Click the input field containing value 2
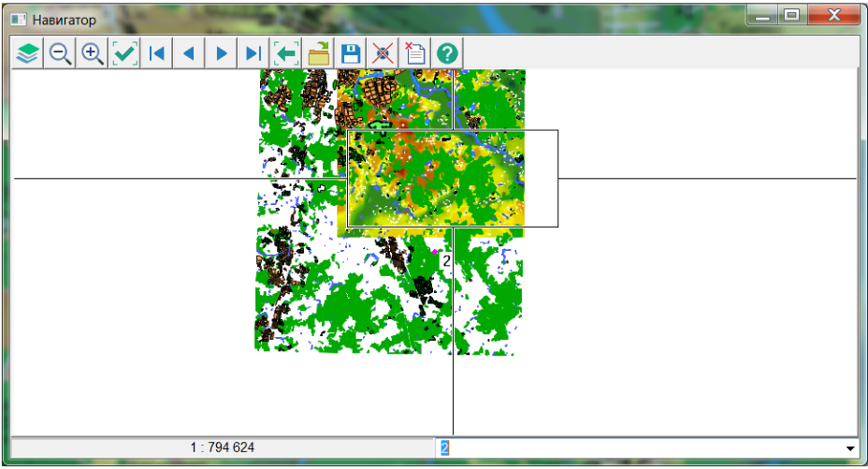The image size is (868, 469). 636,448
